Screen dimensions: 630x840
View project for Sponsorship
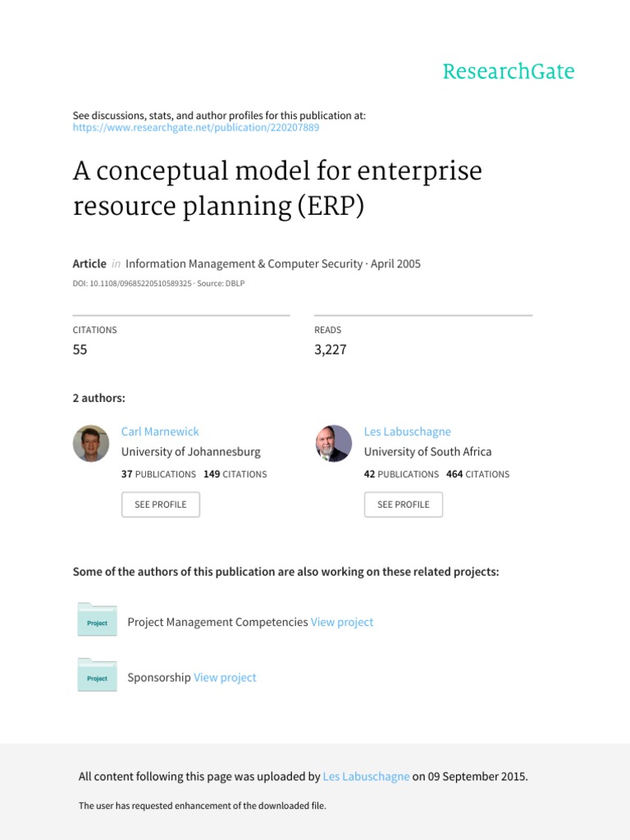pyautogui.click(x=225, y=678)
